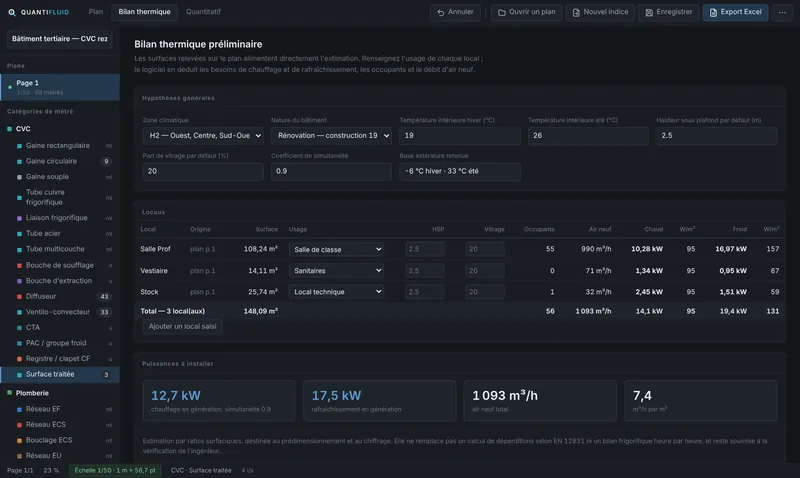Screen dimensions: 800x478
Task: Select Gaine souple category
Action: [x=60, y=177]
